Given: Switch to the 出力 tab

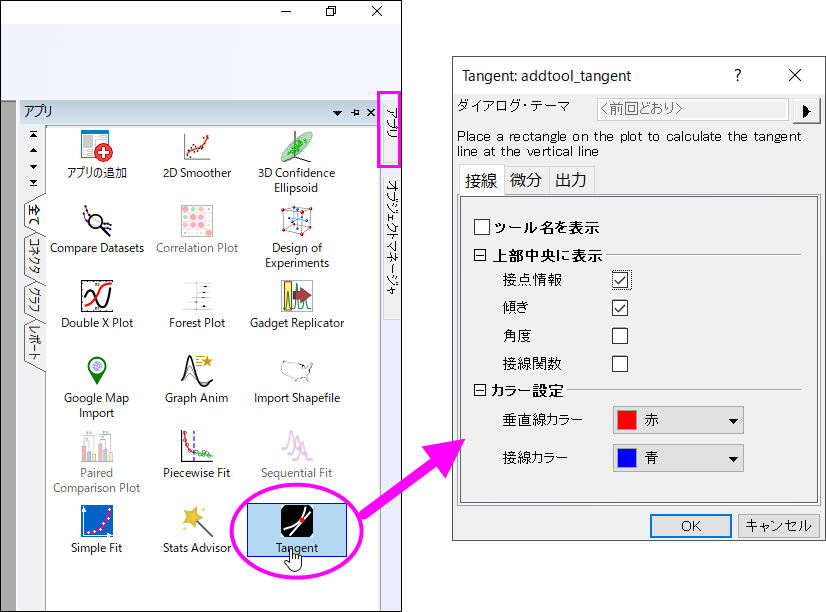Looking at the screenshot, I should coord(571,180).
